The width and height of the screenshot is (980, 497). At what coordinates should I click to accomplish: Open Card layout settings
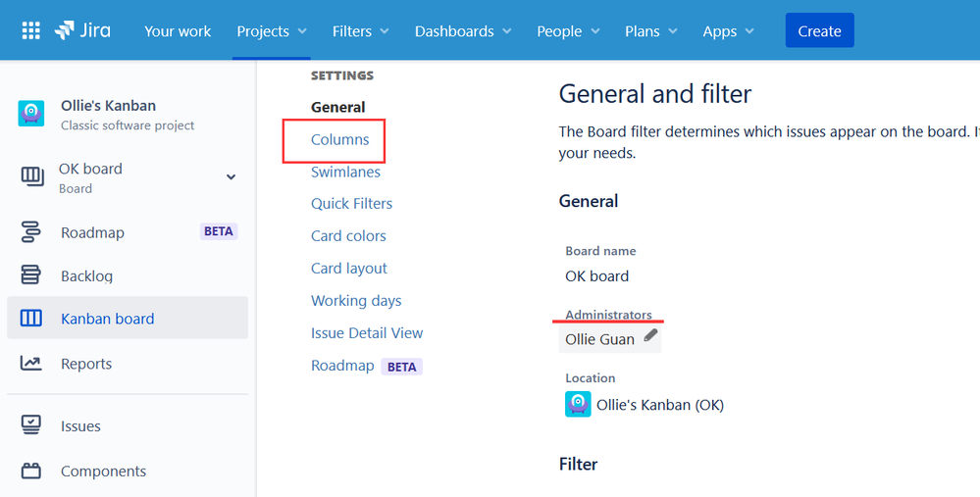(x=349, y=269)
